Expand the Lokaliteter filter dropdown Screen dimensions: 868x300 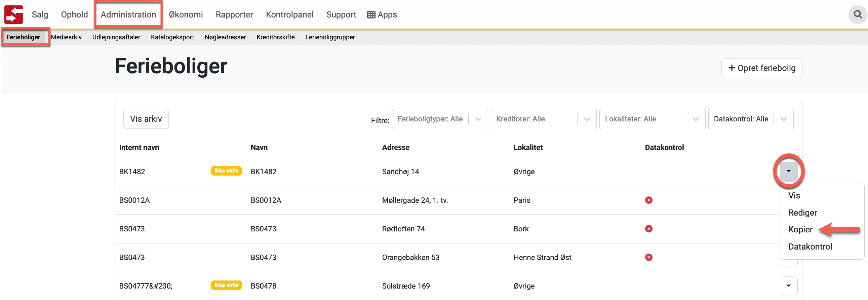coord(695,119)
